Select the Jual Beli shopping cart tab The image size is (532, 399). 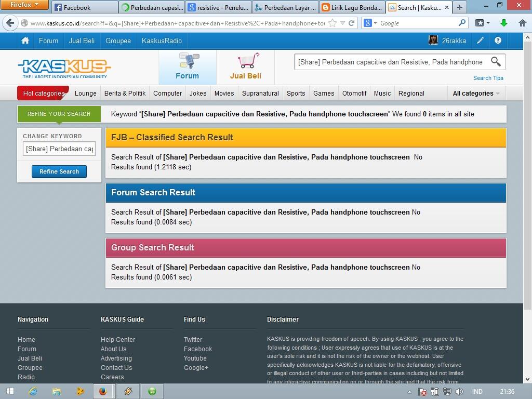coord(246,67)
